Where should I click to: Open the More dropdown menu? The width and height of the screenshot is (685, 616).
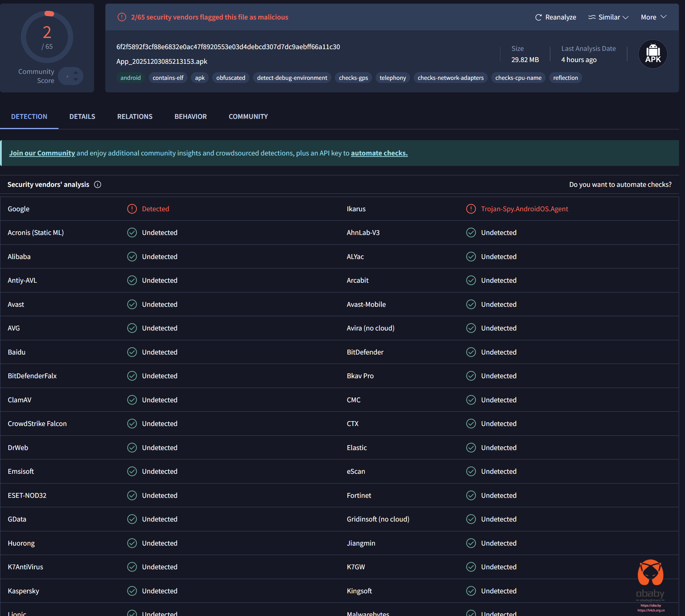coord(653,17)
